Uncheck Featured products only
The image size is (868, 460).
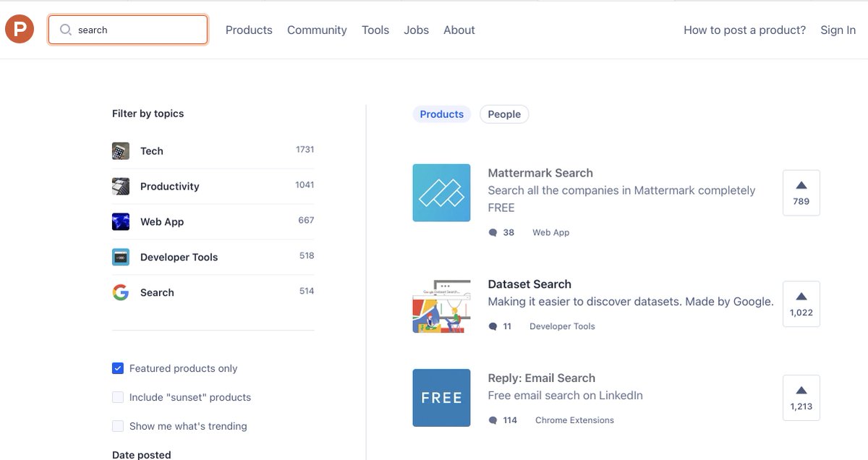[x=118, y=368]
